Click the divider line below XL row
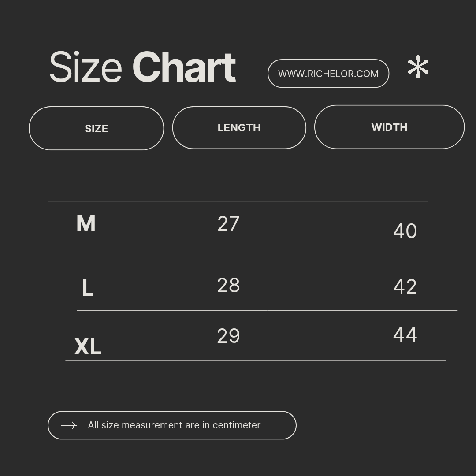This screenshot has height=476, width=476. pyautogui.click(x=256, y=360)
